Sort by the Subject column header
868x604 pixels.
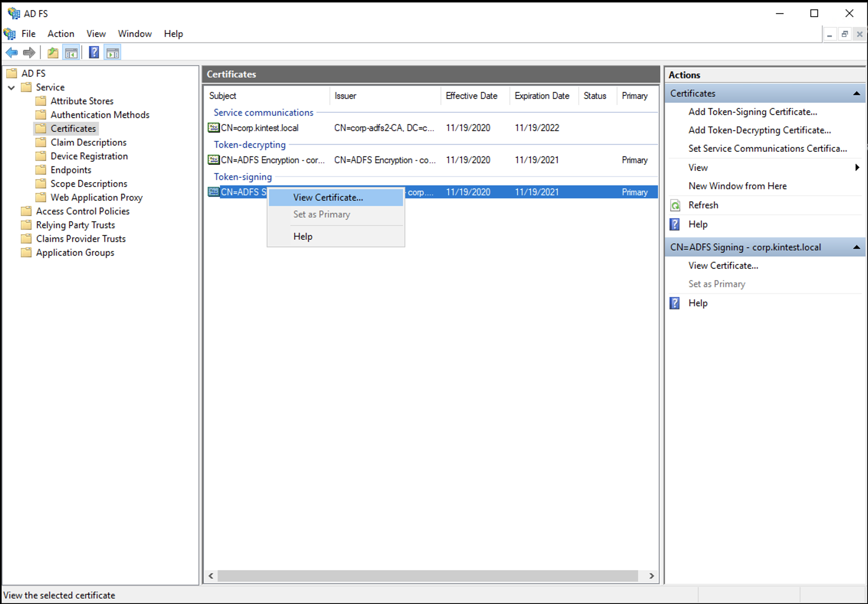[267, 96]
